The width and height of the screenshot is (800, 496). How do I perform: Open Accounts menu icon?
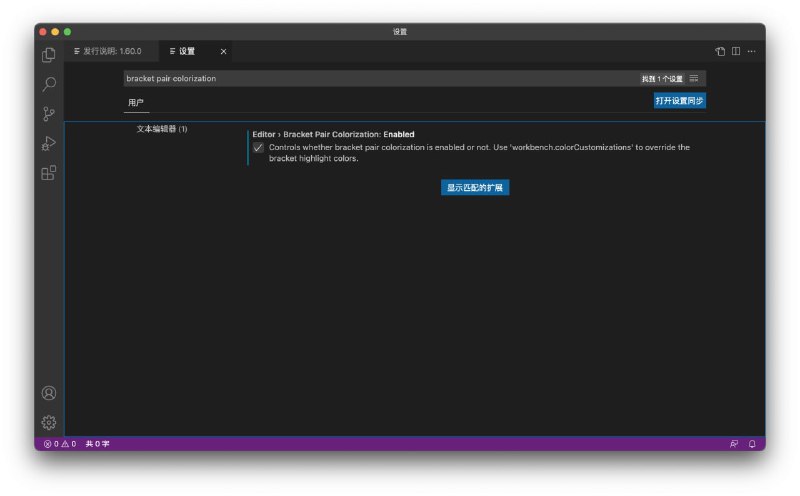pyautogui.click(x=49, y=393)
